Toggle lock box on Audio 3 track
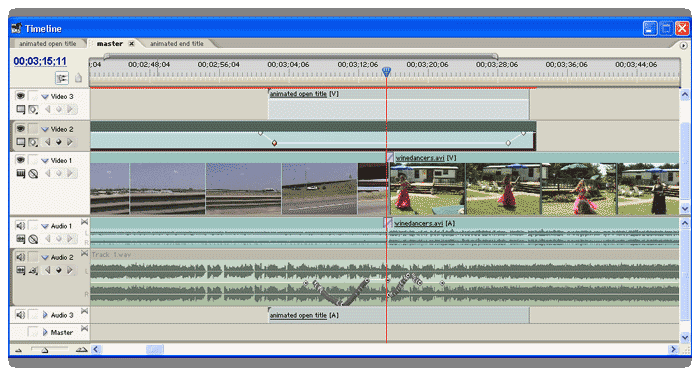The height and width of the screenshot is (376, 700). click(x=33, y=315)
